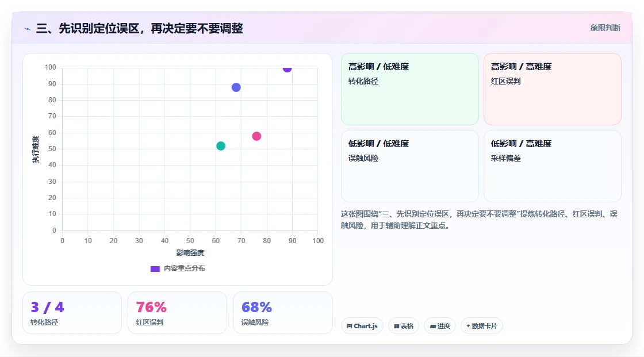
Task: Click the 误触风险 text in quadrant card
Action: point(363,158)
